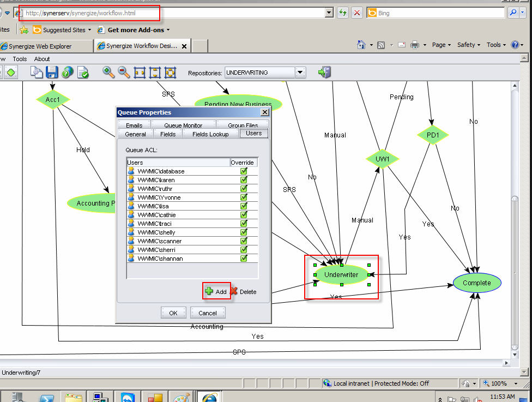Toggle Override for WWMIC\Yvonne
This screenshot has height=402, width=532.
pos(244,197)
